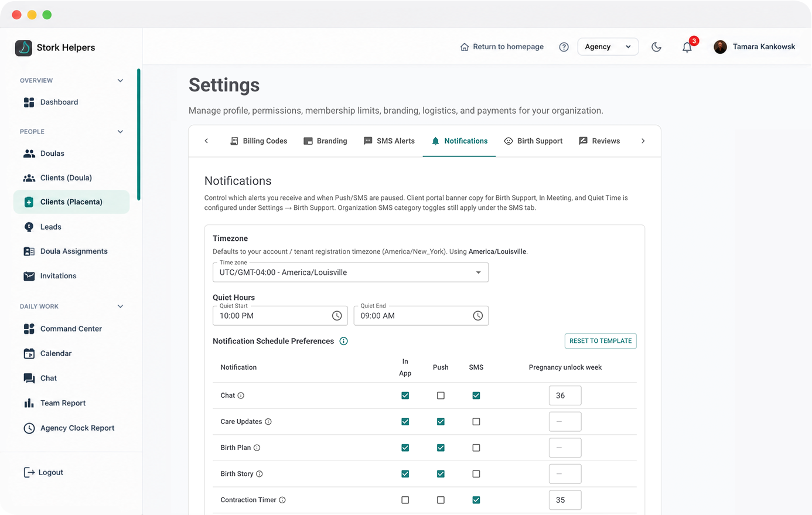Open Dashboard from sidebar
812x515 pixels.
point(71,102)
